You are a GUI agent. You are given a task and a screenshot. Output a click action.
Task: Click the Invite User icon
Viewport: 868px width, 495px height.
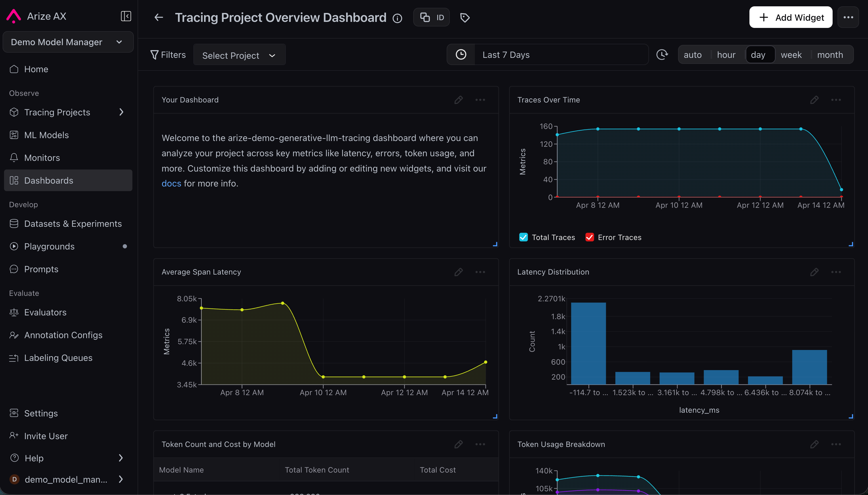pos(14,435)
